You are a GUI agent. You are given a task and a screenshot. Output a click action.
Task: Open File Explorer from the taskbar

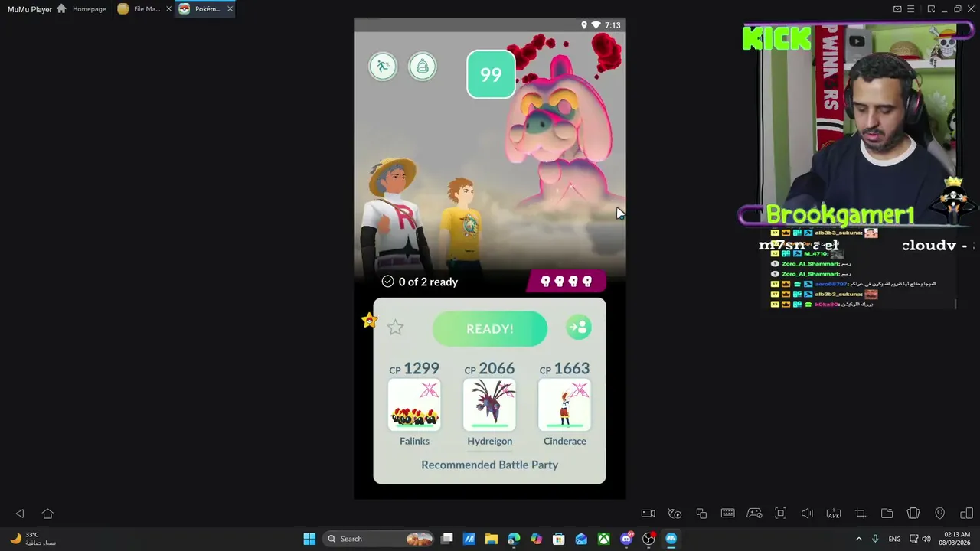pos(492,539)
